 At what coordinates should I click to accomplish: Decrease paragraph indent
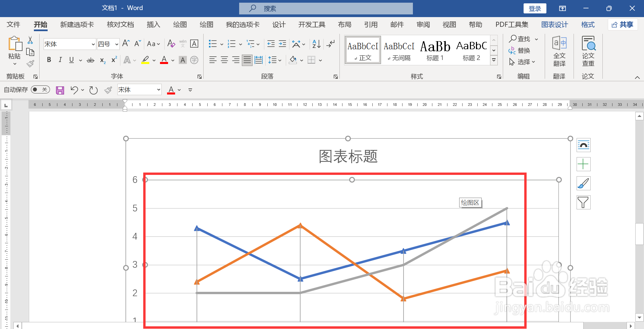[x=271, y=44]
